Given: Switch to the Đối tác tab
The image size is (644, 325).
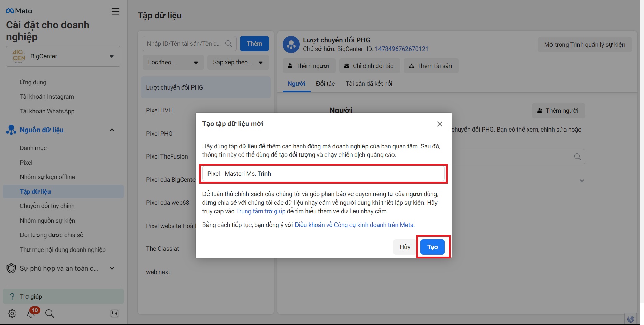Looking at the screenshot, I should pyautogui.click(x=325, y=84).
